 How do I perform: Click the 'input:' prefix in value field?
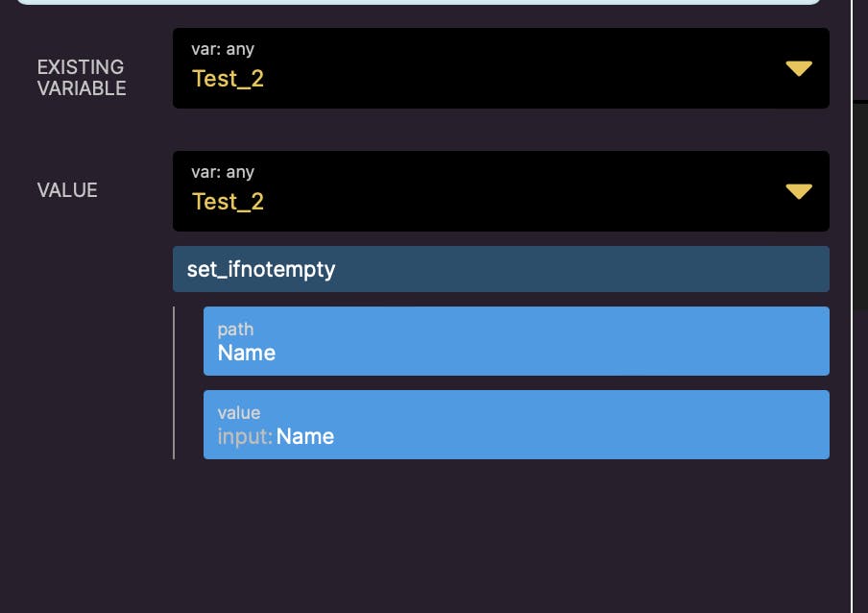click(x=245, y=437)
